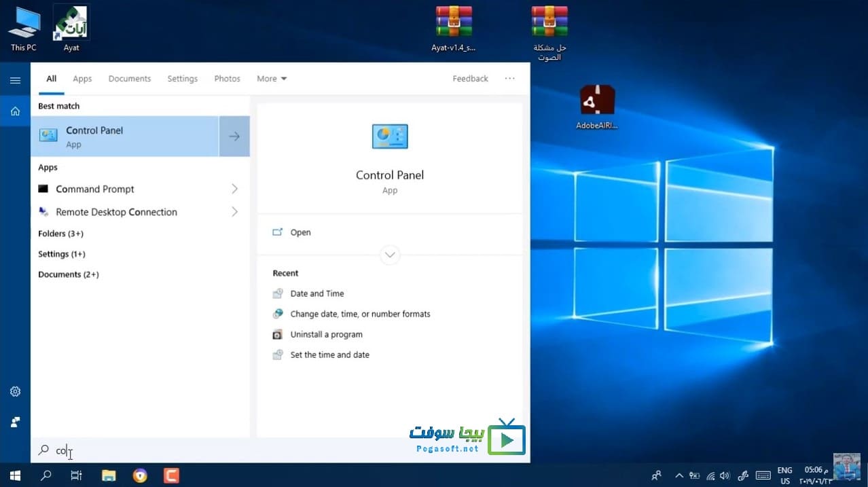Switch to the Apps tab
Image resolution: width=868 pixels, height=487 pixels.
82,79
